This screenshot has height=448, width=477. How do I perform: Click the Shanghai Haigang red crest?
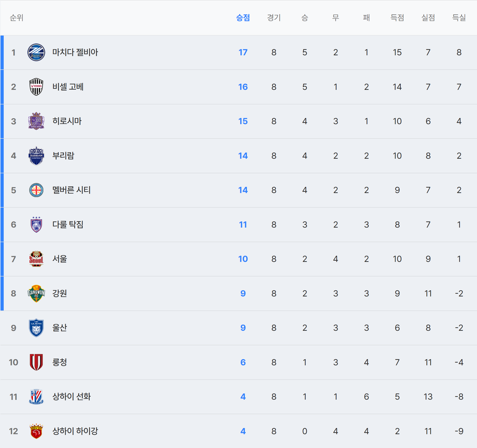coord(36,431)
